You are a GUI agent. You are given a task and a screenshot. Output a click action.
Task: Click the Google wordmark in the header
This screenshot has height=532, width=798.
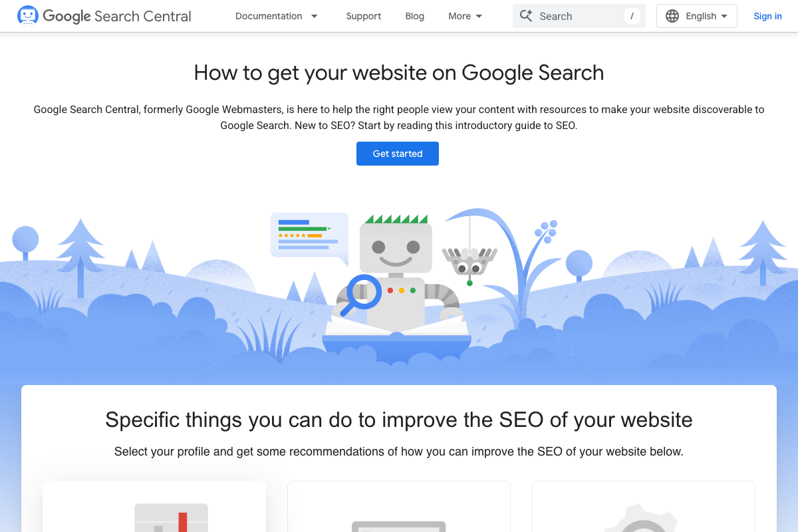click(x=66, y=15)
